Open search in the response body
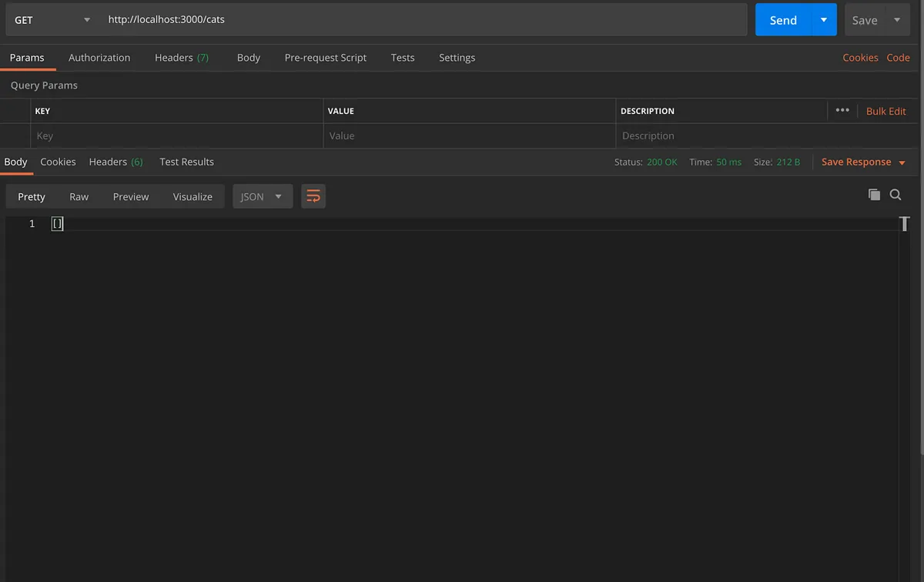924x582 pixels. [x=896, y=195]
